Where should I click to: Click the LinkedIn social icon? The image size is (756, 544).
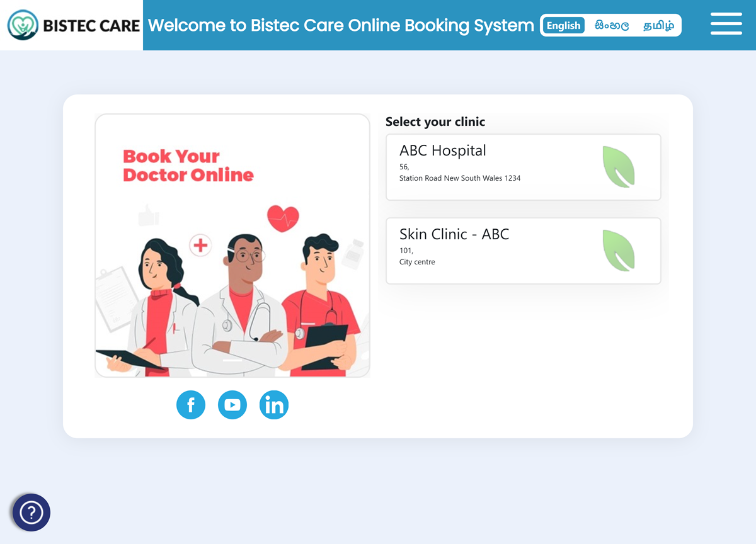pos(274,405)
